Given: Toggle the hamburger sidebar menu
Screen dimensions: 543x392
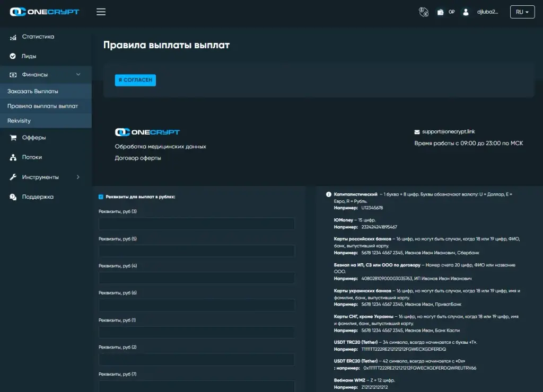Looking at the screenshot, I should pyautogui.click(x=101, y=12).
